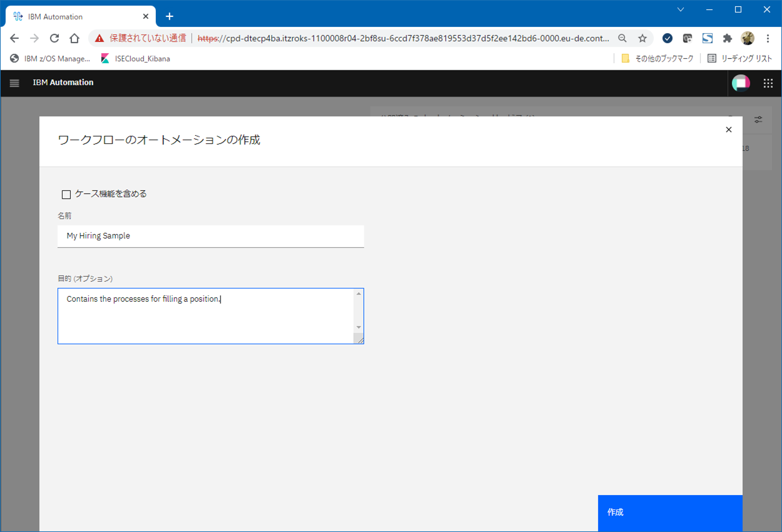The width and height of the screenshot is (782, 532).
Task: Enable the ケース機能を含める checkbox
Action: pos(66,195)
